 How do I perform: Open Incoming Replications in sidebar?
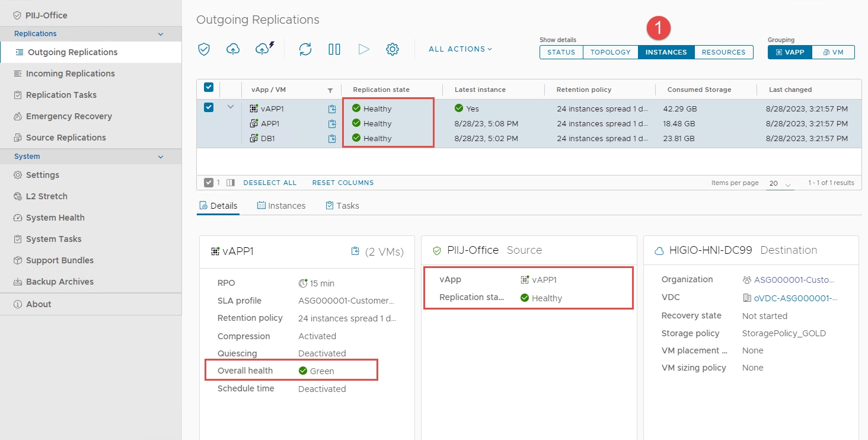70,74
